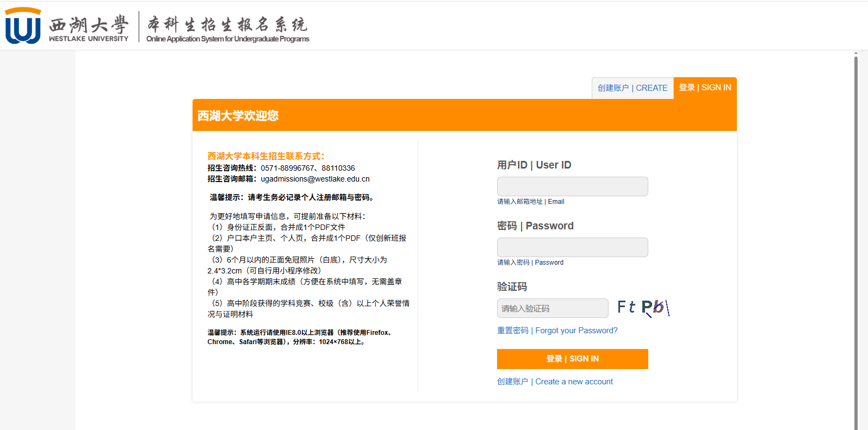The width and height of the screenshot is (868, 430).
Task: Click the admissions hotline number 0571-88996767
Action: pyautogui.click(x=287, y=168)
